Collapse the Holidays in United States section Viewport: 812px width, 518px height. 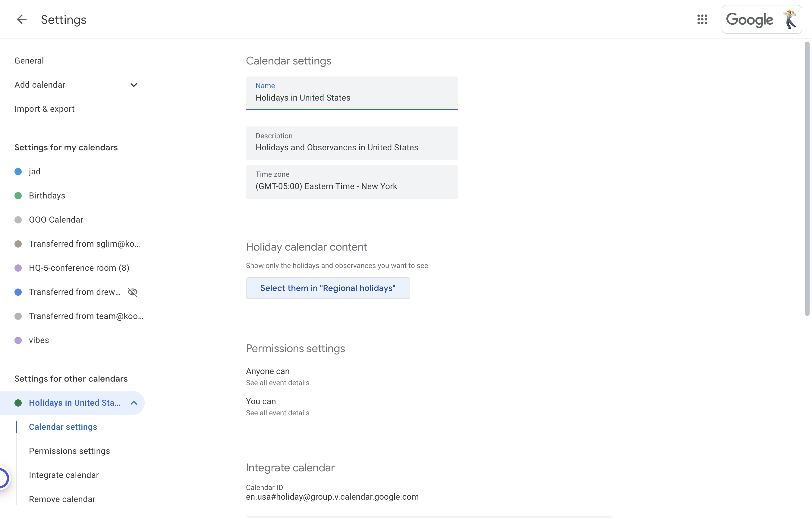[x=134, y=403]
